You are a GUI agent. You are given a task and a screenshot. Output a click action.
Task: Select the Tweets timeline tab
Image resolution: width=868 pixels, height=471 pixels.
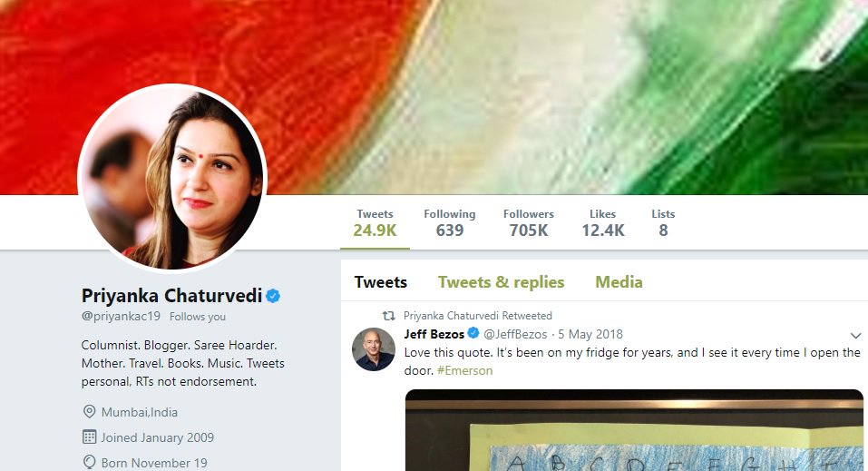pyautogui.click(x=381, y=282)
